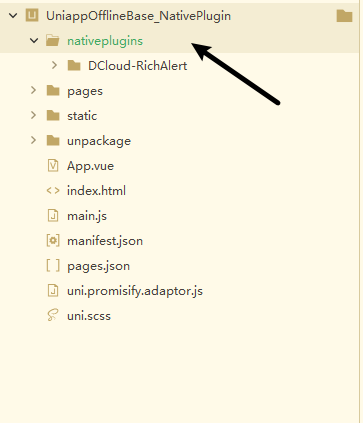The width and height of the screenshot is (363, 423).
Task: Expand the unpackage folder chevron
Action: tap(33, 140)
